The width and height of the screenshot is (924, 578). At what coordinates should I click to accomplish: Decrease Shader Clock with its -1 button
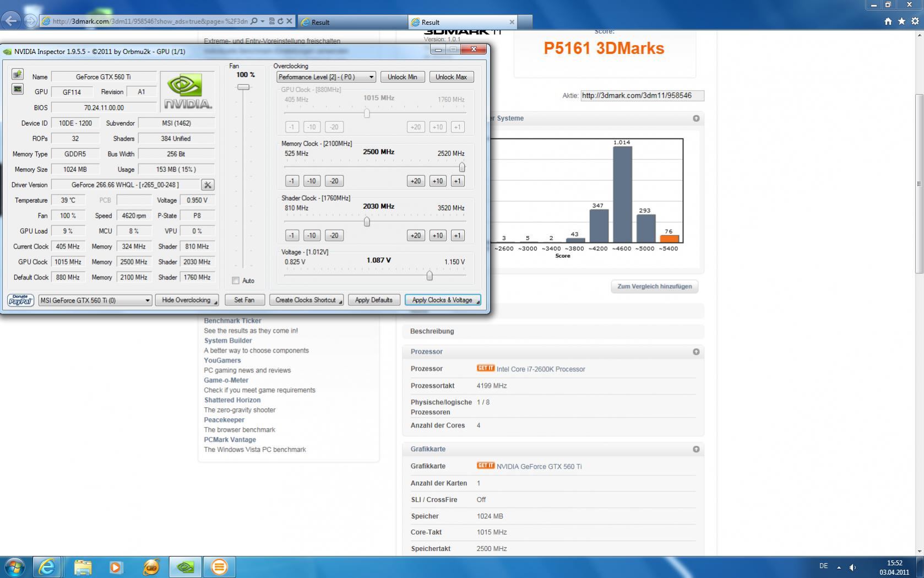(292, 236)
